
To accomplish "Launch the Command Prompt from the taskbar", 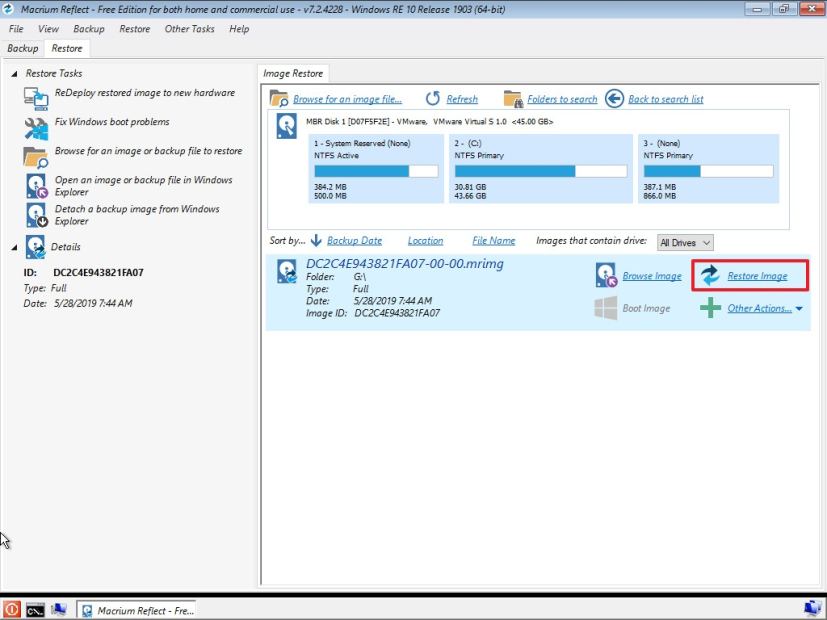I will click(37, 608).
